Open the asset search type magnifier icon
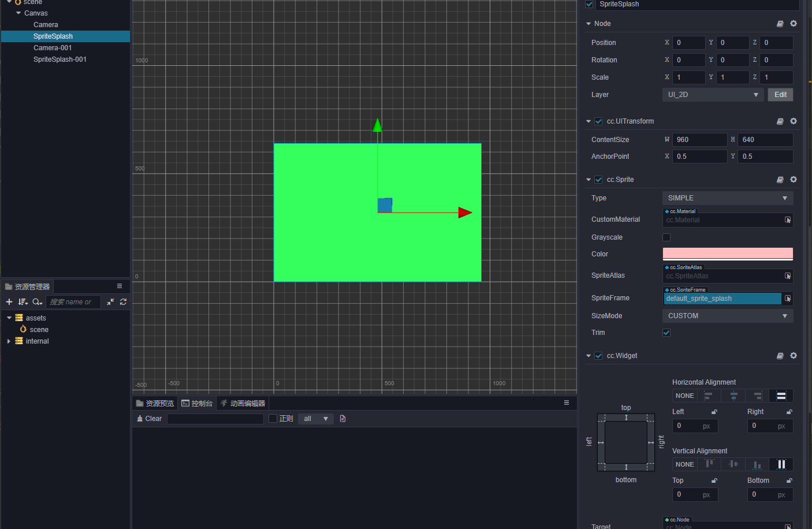 (x=37, y=302)
